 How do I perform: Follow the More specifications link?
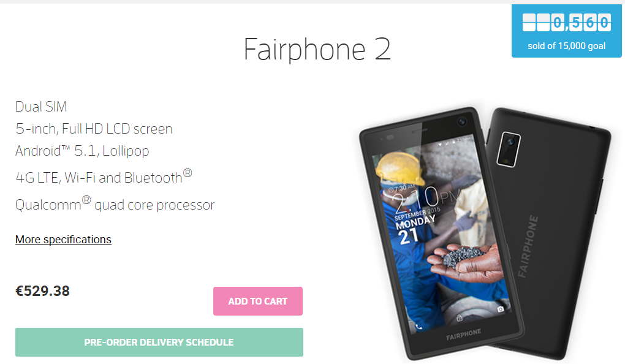(x=63, y=239)
